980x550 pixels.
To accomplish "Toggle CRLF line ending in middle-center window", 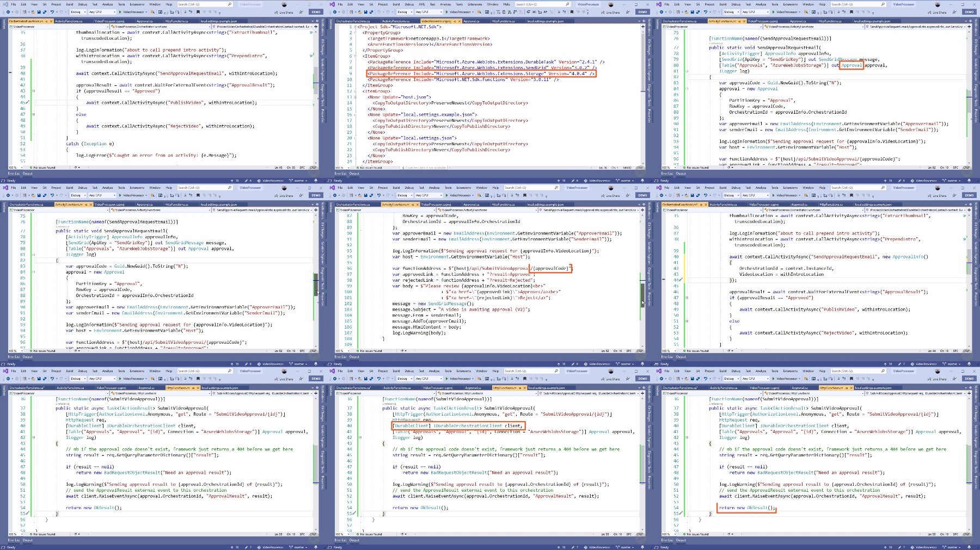I will pos(640,351).
